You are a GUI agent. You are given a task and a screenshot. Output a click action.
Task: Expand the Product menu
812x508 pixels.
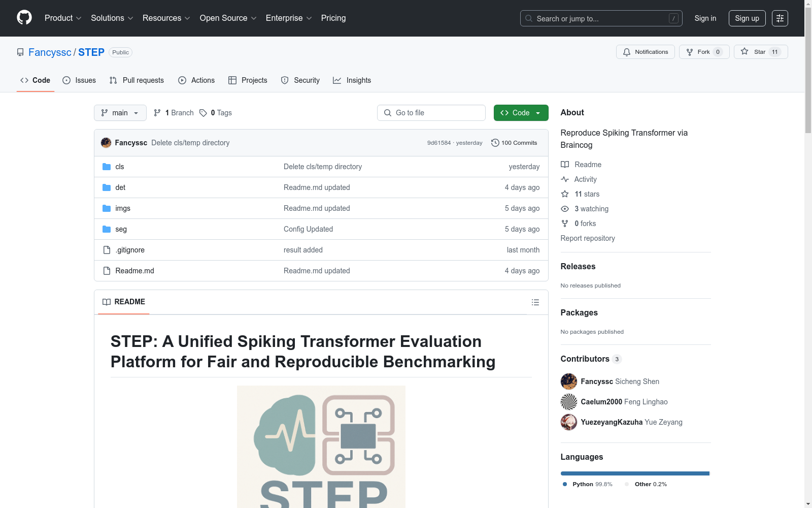pos(63,18)
